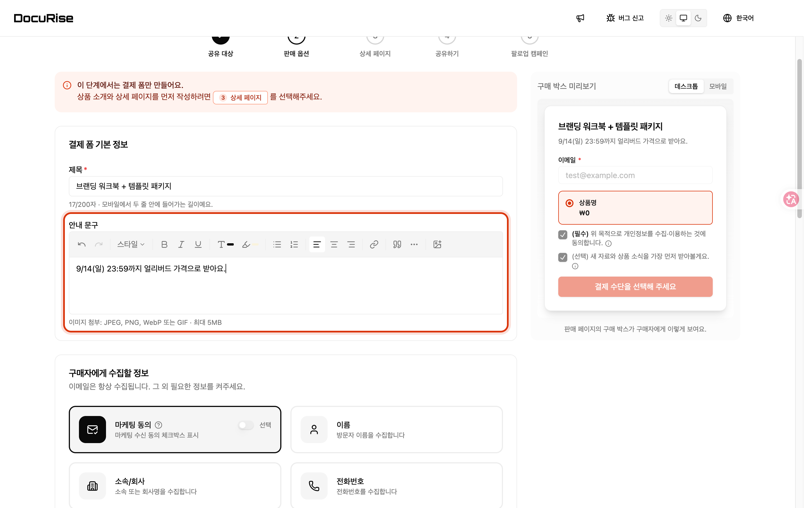
Task: Open highlight color picker
Action: [x=250, y=244]
